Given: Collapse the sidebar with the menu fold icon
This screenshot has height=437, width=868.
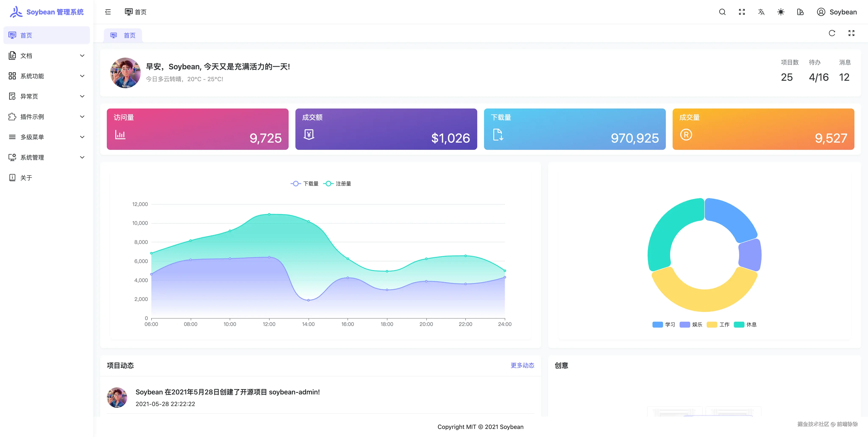Looking at the screenshot, I should point(108,12).
